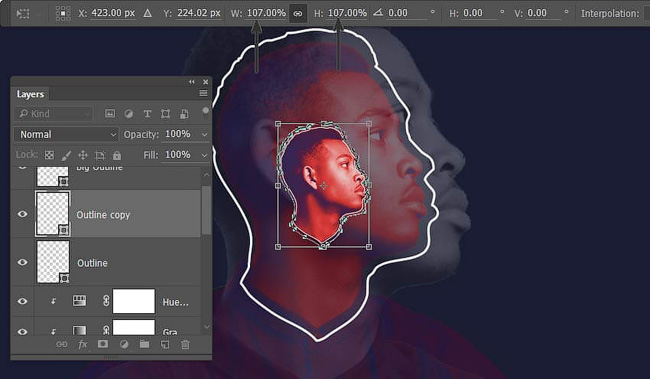Viewport: 650px width, 379px height.
Task: Click the Fill value field
Action: pos(178,155)
